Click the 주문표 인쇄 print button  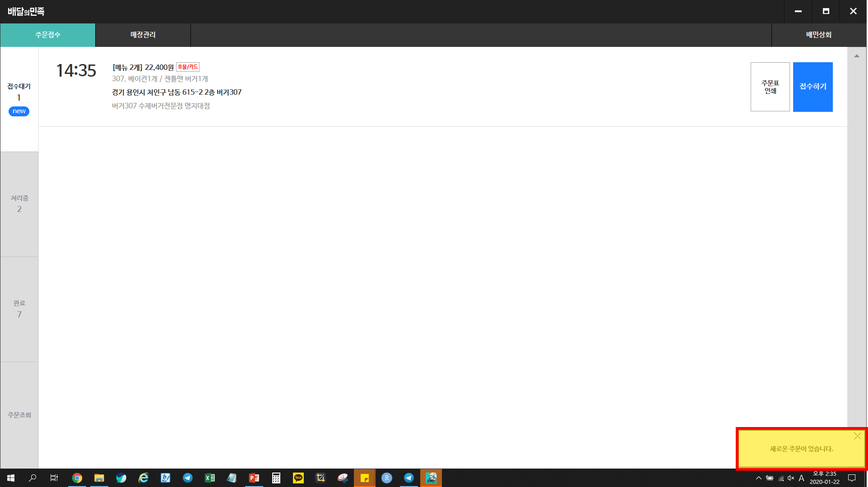(x=770, y=87)
